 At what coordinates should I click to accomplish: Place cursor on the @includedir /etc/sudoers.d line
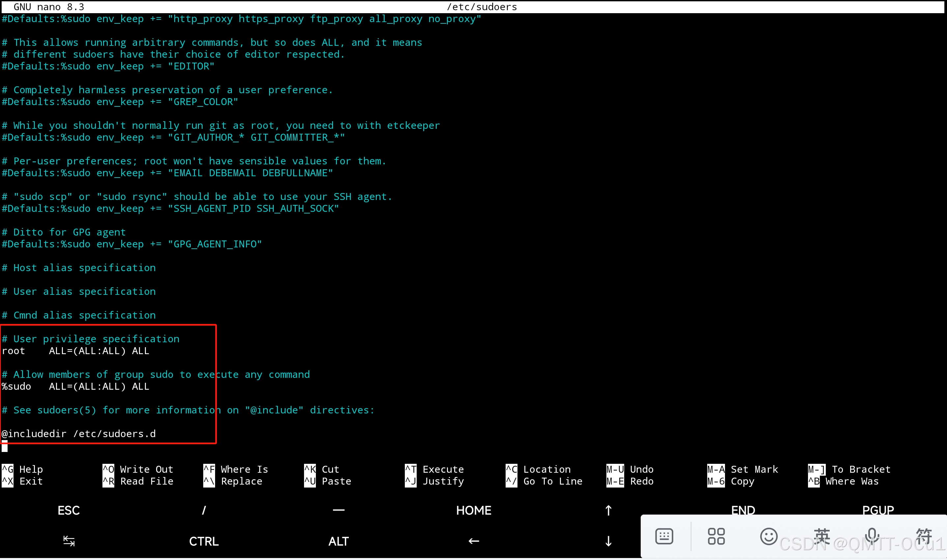(x=78, y=434)
